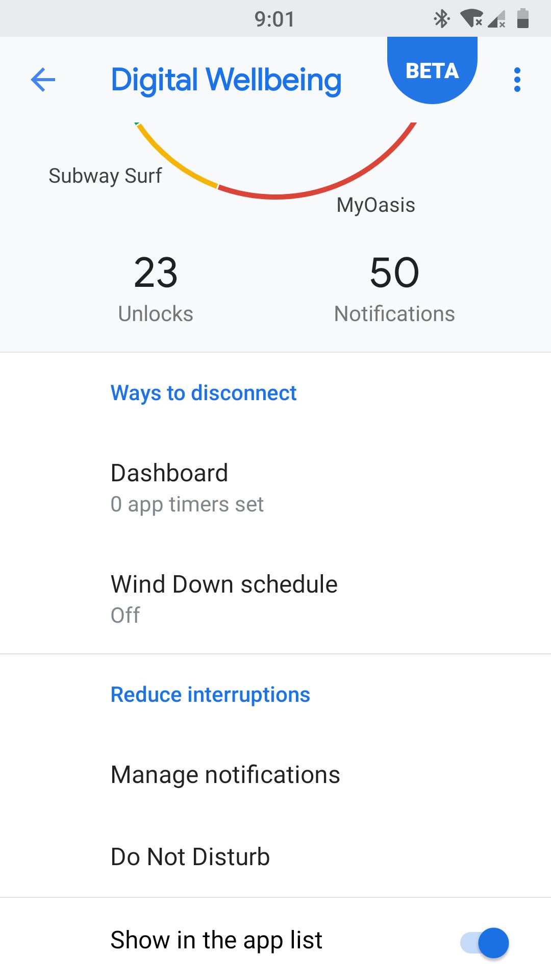This screenshot has height=980, width=551.
Task: Tap the battery status icon
Action: coord(522,19)
